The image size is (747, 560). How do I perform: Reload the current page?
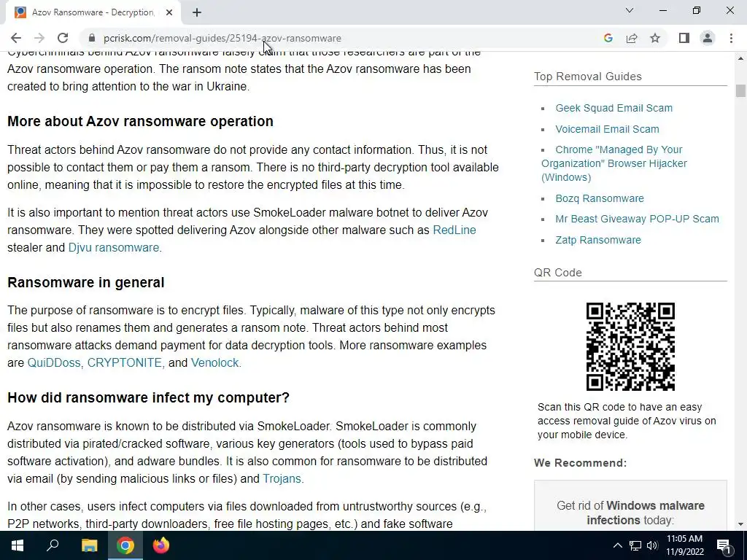(x=63, y=38)
